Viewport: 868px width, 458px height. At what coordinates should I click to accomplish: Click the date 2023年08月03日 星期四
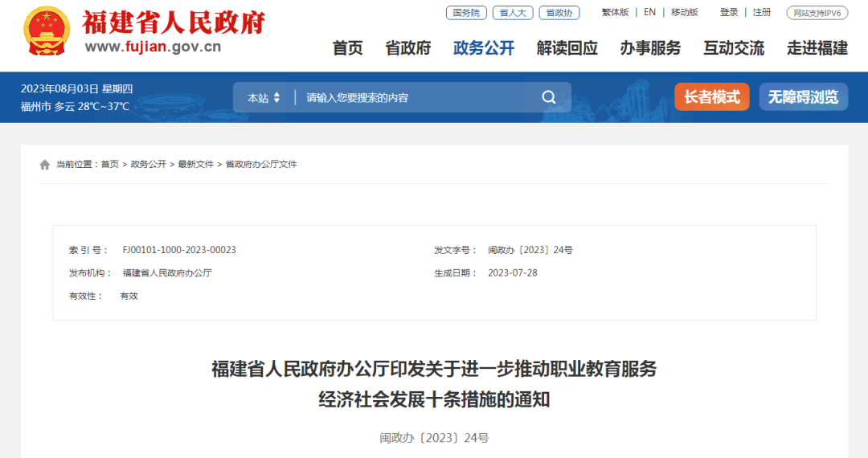[77, 89]
